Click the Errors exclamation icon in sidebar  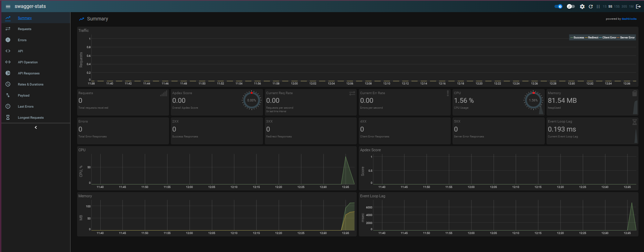8,40
